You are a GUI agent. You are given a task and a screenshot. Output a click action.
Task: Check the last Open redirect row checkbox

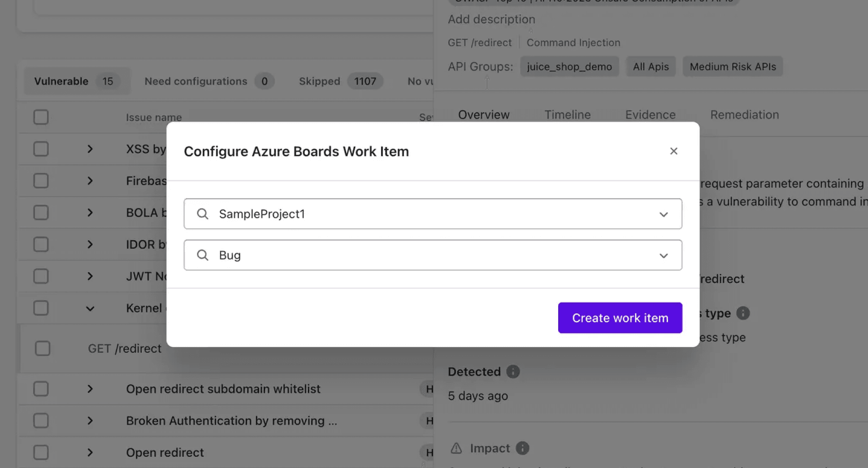coord(41,452)
